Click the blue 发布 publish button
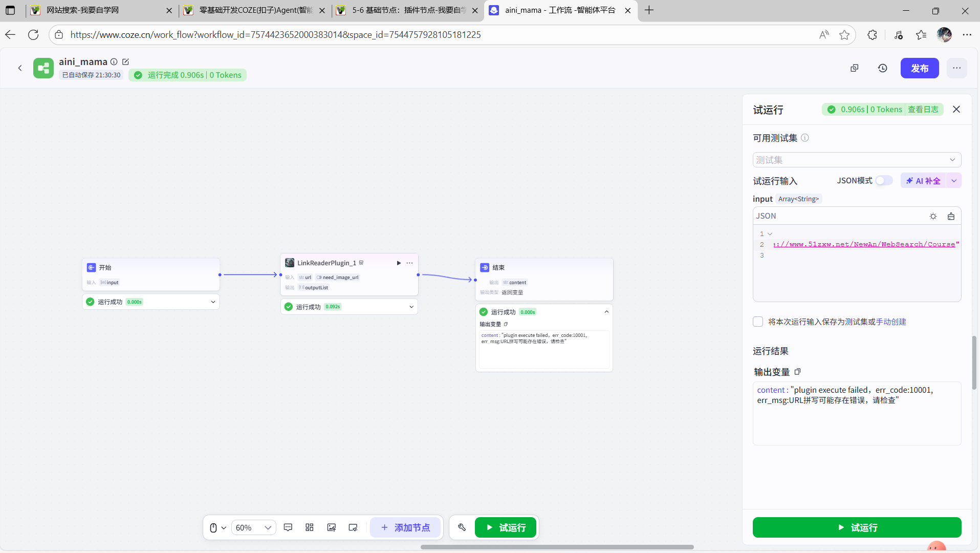 pos(919,68)
